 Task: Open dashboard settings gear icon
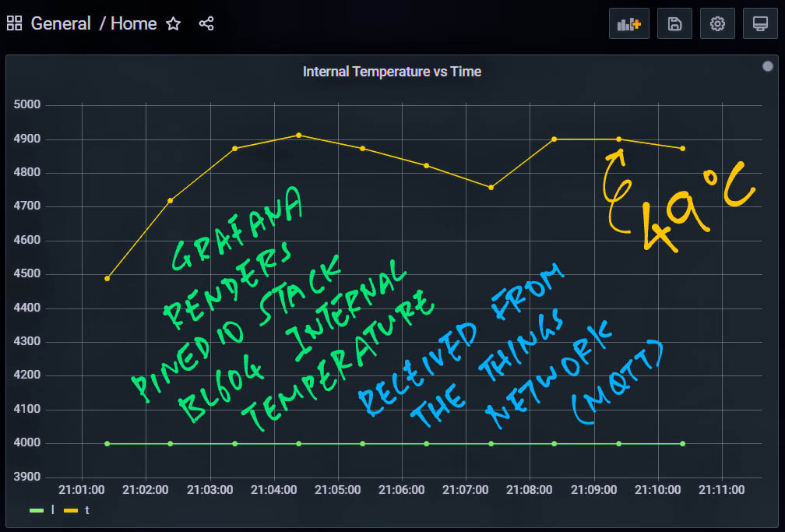717,24
